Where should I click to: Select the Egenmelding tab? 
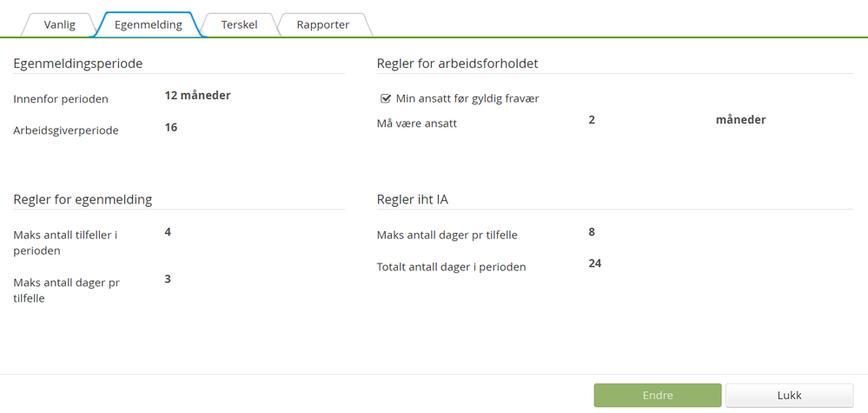[x=149, y=24]
